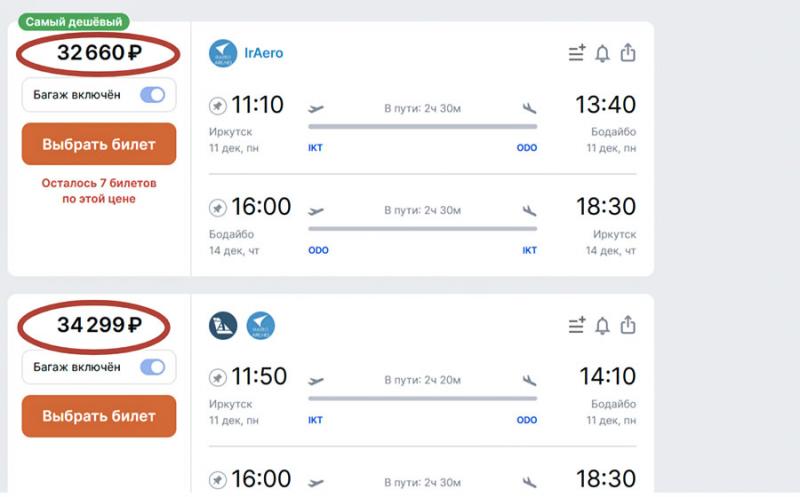The width and height of the screenshot is (800, 497).
Task: Share the 32 660 ₽ ticket
Action: tap(628, 53)
